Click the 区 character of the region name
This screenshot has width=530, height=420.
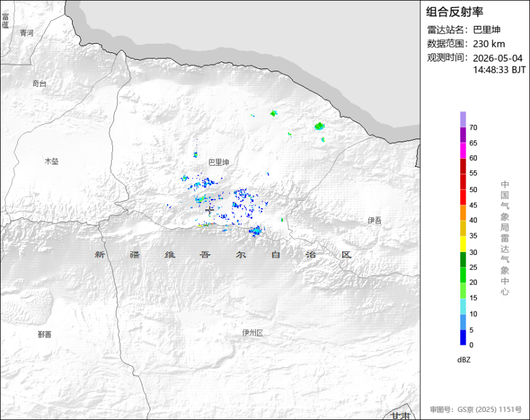[x=346, y=254]
